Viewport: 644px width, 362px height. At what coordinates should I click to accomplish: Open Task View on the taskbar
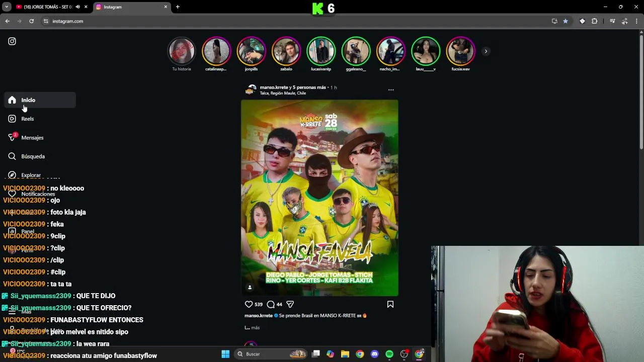pos(316,354)
